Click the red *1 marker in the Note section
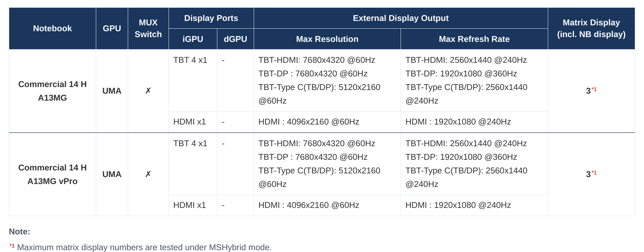The height and width of the screenshot is (252, 644). click(x=12, y=246)
